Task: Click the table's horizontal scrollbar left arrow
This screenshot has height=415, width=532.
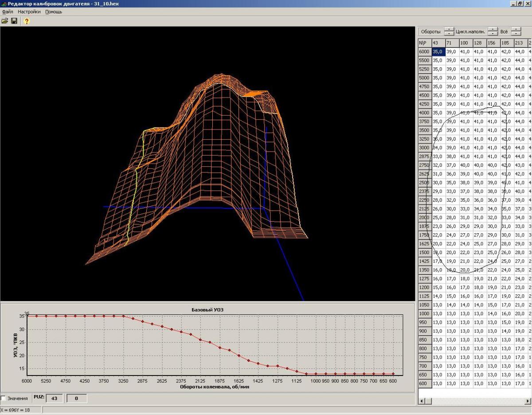Action: 422,401
